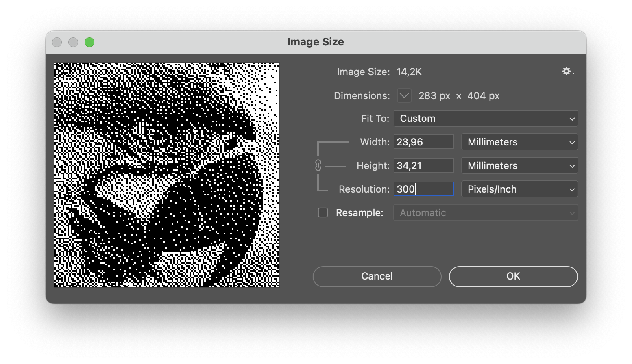Image resolution: width=632 pixels, height=364 pixels.
Task: Open the Width units Millimeters dropdown
Action: coord(519,142)
